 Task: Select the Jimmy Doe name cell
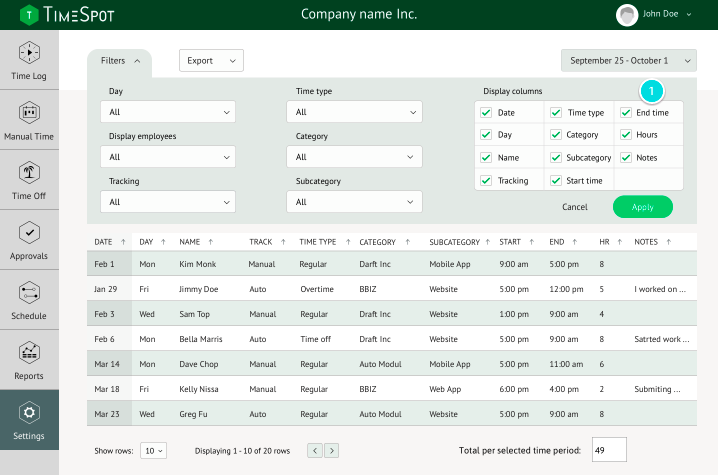(x=199, y=289)
